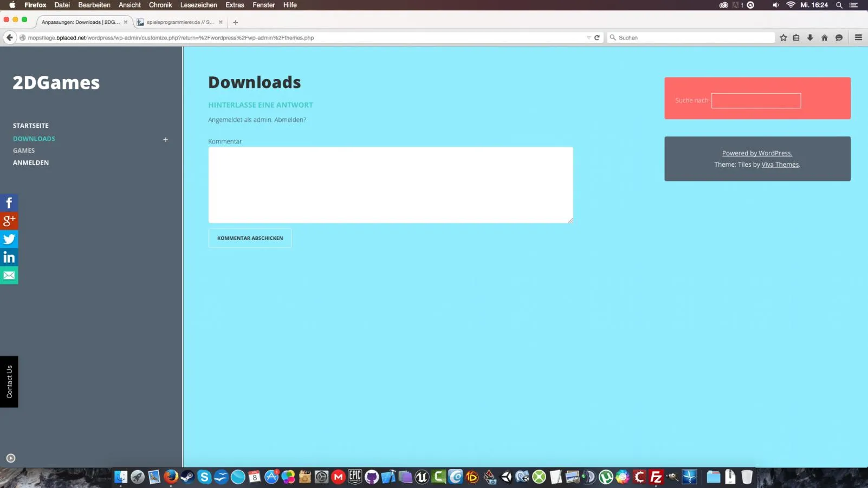The height and width of the screenshot is (488, 868).
Task: Share via the Facebook sidebar icon
Action: tap(9, 203)
